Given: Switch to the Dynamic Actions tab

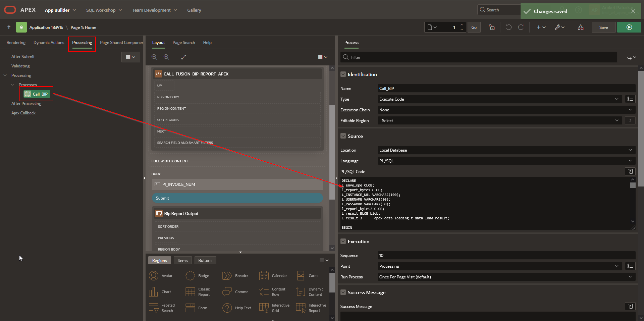Looking at the screenshot, I should (49, 43).
